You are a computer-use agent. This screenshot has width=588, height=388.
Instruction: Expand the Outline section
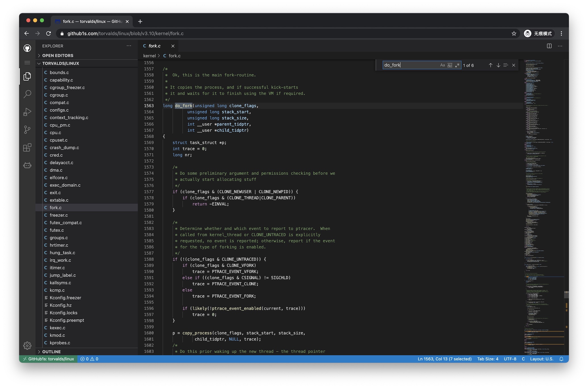51,352
